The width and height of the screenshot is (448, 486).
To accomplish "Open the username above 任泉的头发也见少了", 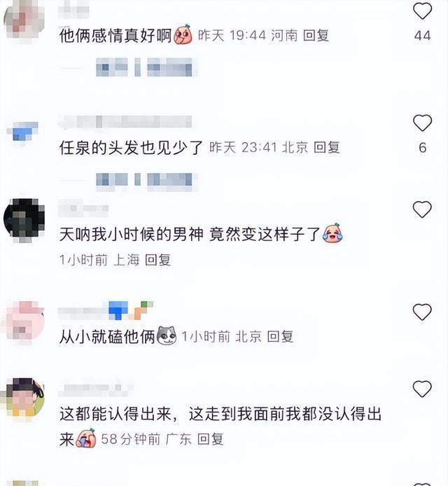I will pos(125,122).
